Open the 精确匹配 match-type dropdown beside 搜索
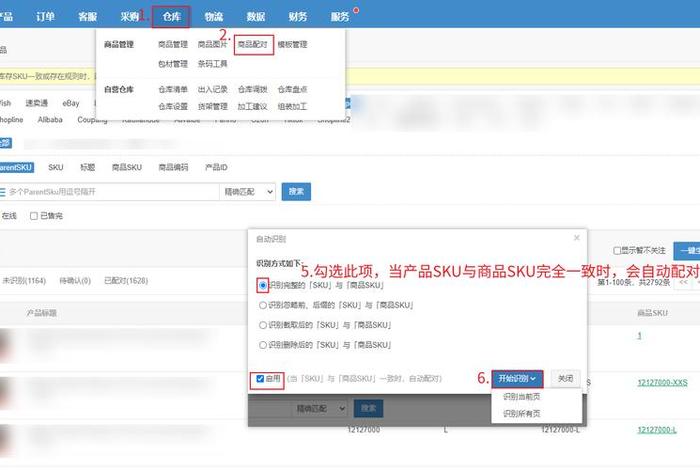The height and width of the screenshot is (470, 700). (248, 192)
